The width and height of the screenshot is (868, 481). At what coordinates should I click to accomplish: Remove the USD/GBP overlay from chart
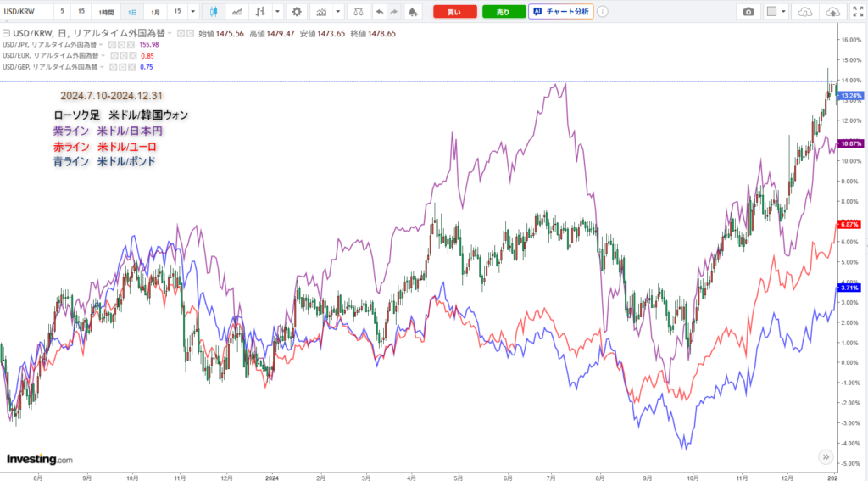133,67
